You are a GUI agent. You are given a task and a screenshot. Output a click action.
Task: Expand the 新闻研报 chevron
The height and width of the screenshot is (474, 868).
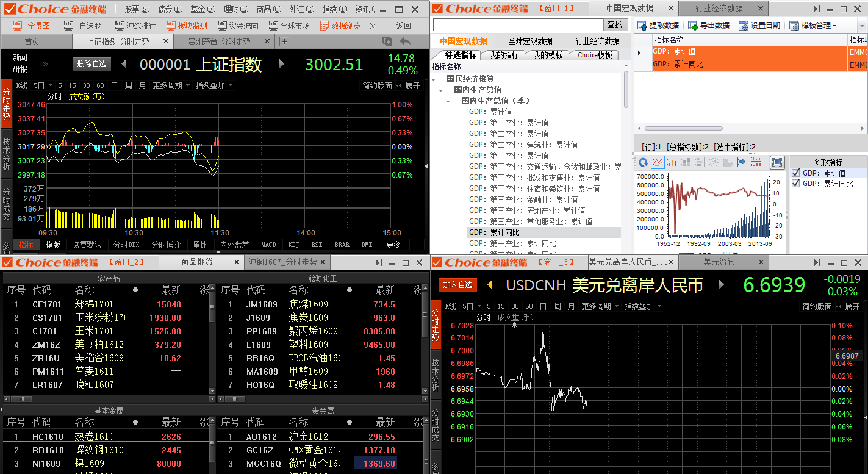click(46, 63)
